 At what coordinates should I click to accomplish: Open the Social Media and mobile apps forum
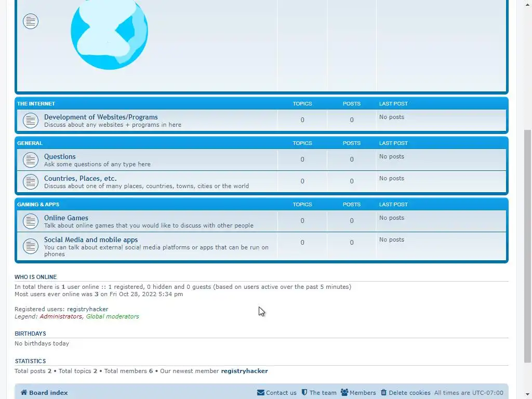click(91, 240)
